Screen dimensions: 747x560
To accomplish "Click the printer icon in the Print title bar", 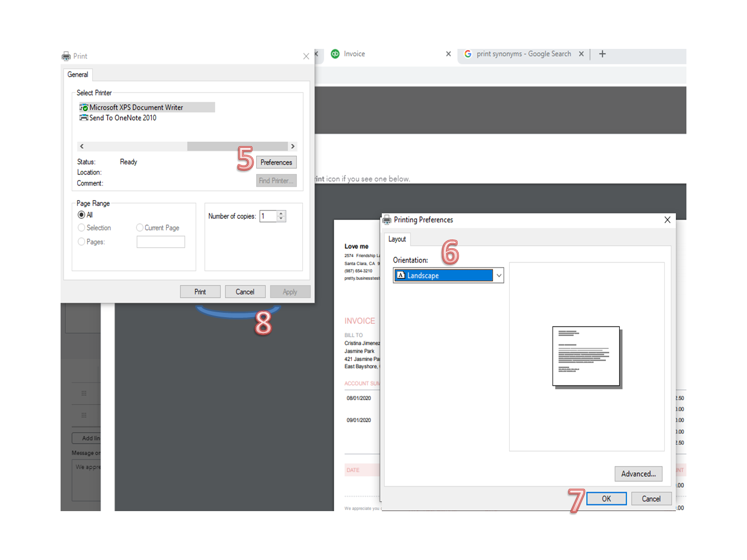I will (65, 56).
